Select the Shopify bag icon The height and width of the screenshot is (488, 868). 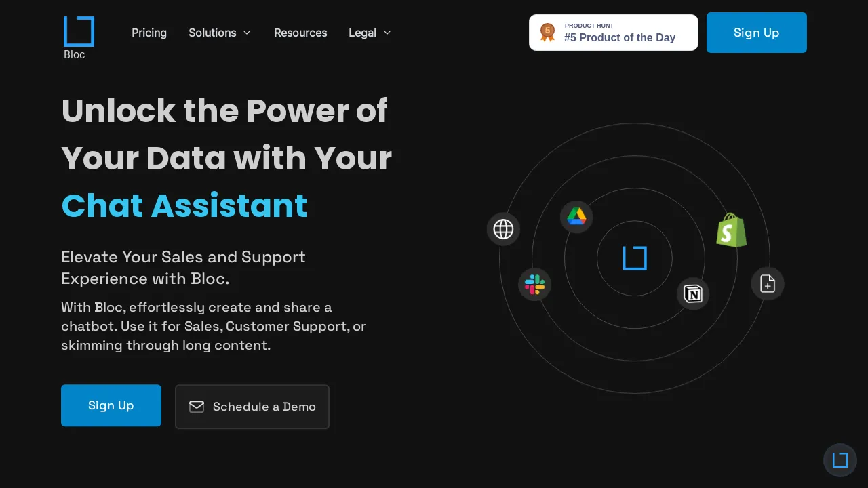pyautogui.click(x=731, y=230)
